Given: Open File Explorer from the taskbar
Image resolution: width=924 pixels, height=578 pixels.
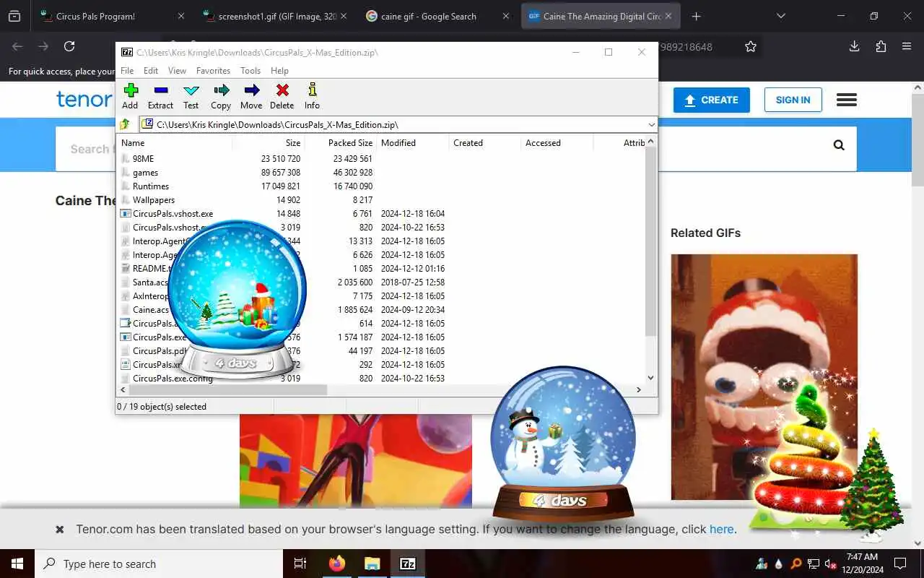Looking at the screenshot, I should [x=372, y=564].
